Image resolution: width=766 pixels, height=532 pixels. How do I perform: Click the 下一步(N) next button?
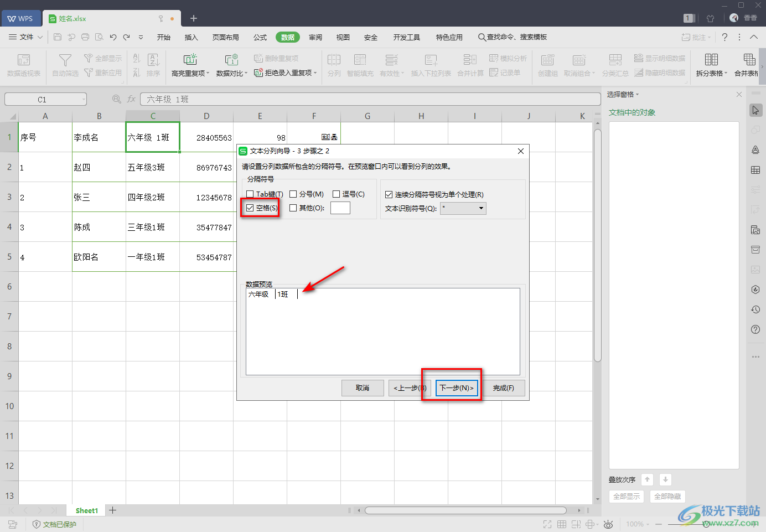point(457,388)
